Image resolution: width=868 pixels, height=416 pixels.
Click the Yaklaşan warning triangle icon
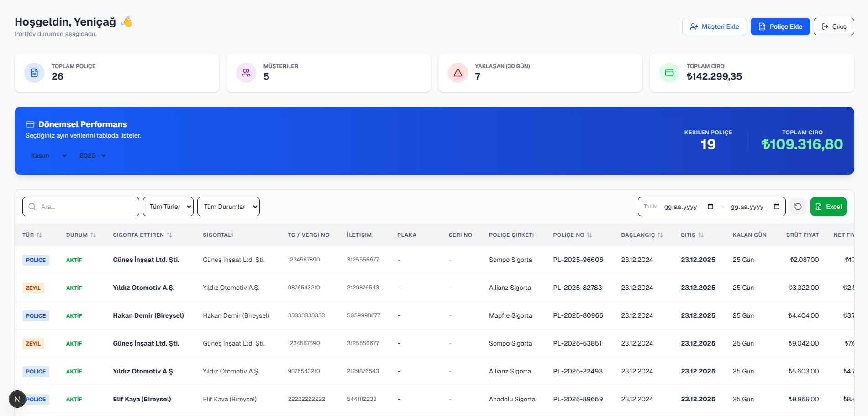[458, 73]
